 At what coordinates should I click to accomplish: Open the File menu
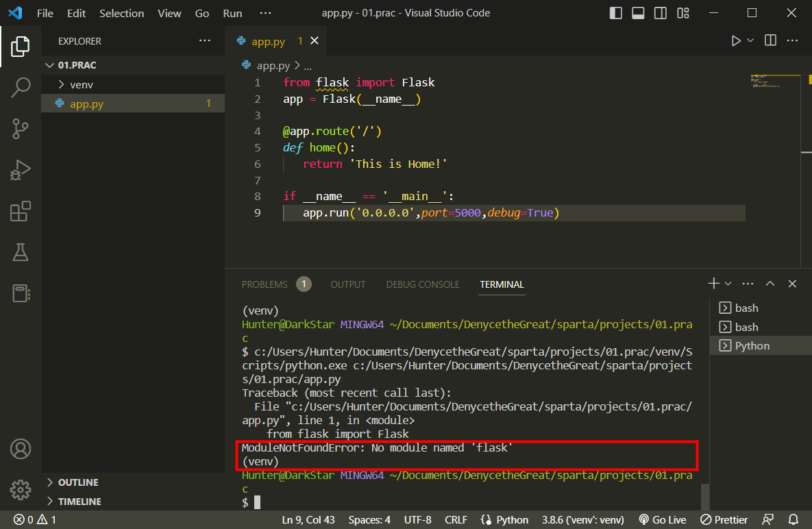(x=45, y=13)
